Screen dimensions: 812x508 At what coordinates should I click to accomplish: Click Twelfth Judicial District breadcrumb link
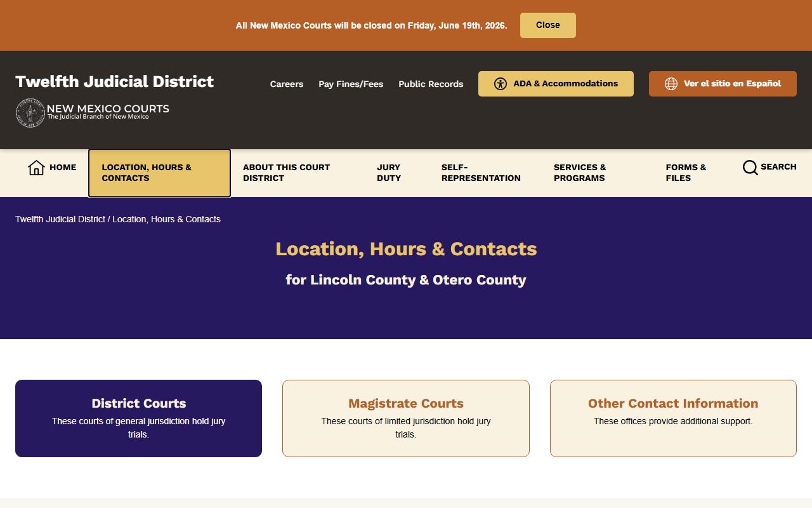[x=60, y=219]
